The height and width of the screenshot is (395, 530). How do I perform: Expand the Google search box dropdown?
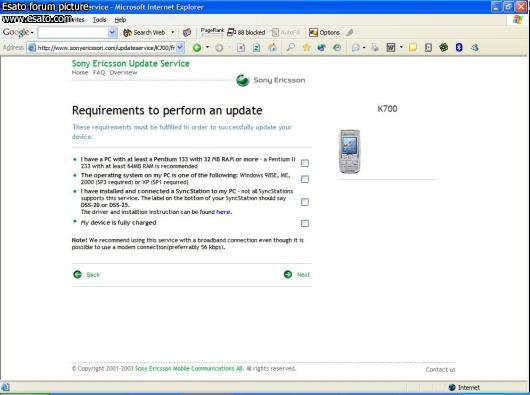click(x=112, y=32)
